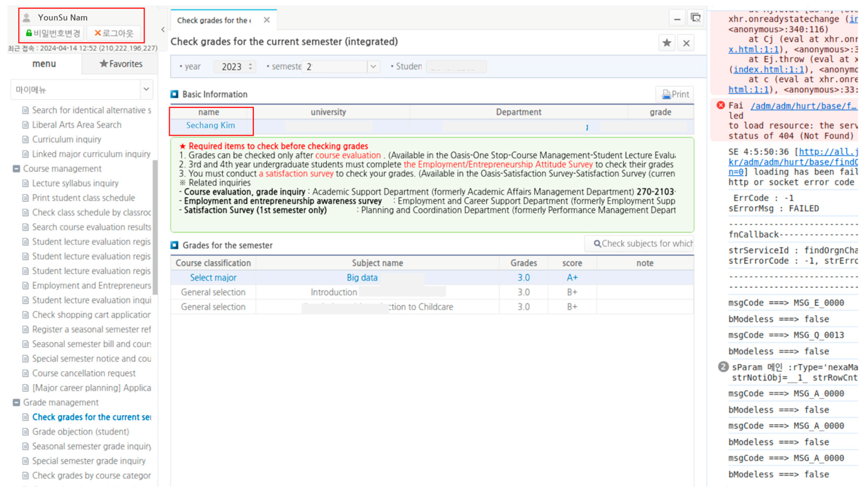
Task: Open Grade objection (student) menu item
Action: coord(80,432)
